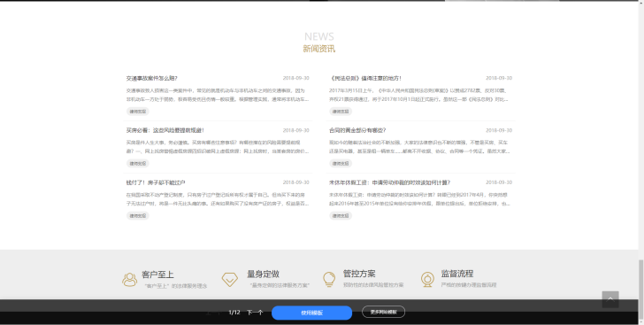
Task: Open article 买房必看:这些风险要提前规避!
Action: click(165, 130)
